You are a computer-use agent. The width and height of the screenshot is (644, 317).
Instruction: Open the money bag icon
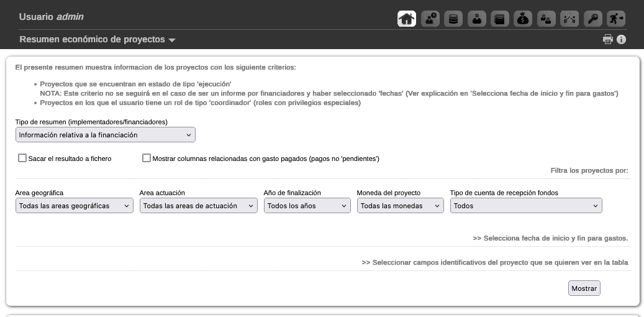click(x=523, y=19)
